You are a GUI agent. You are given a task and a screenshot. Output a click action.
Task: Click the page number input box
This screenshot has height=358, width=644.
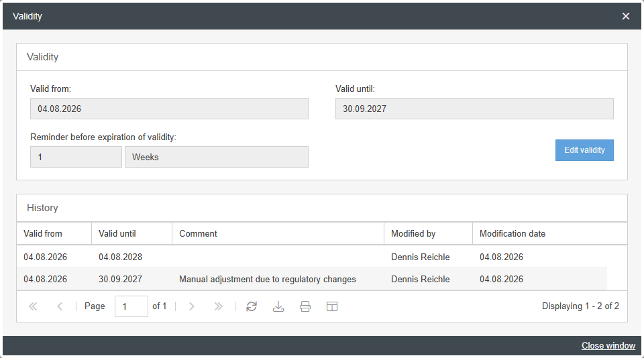(131, 306)
